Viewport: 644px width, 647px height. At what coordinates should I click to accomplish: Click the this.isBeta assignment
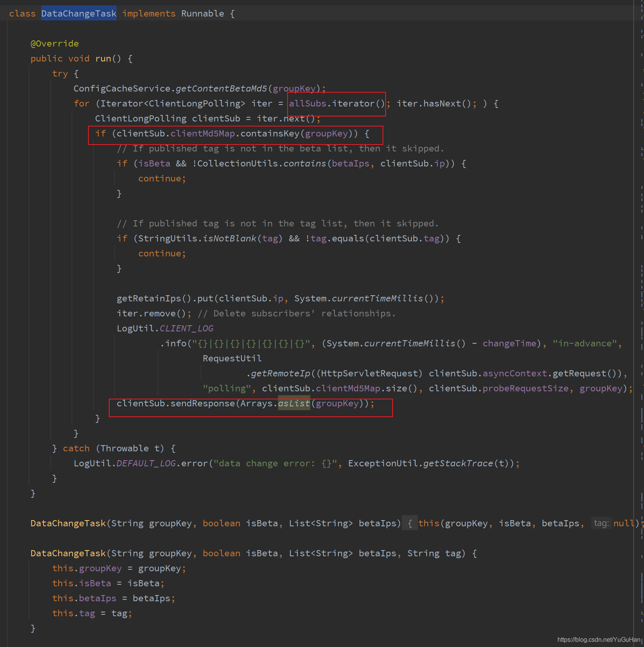(108, 583)
